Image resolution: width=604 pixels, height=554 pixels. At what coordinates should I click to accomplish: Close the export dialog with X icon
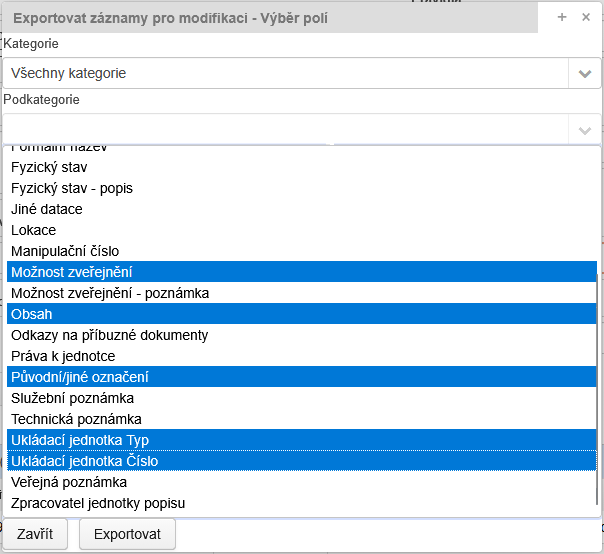tap(586, 17)
